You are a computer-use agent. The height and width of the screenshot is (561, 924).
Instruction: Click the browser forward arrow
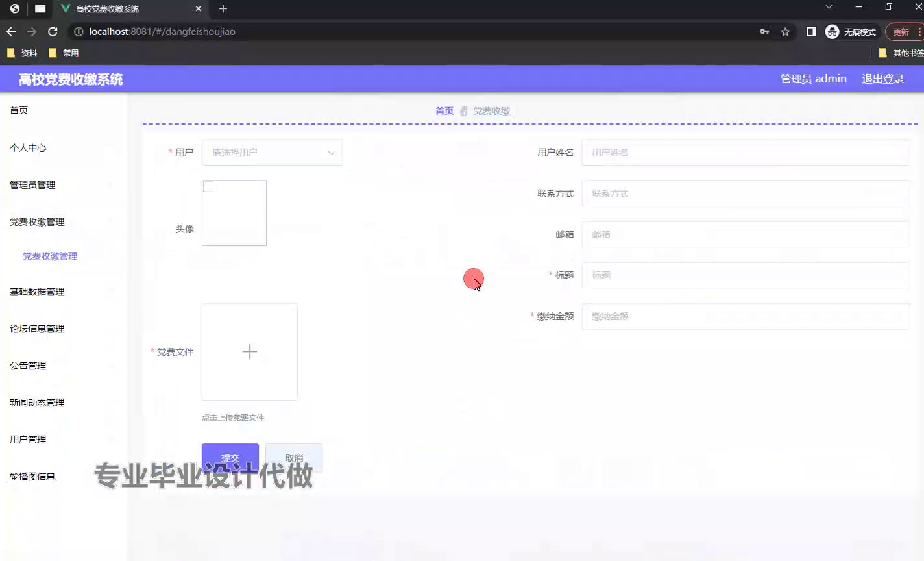tap(32, 31)
